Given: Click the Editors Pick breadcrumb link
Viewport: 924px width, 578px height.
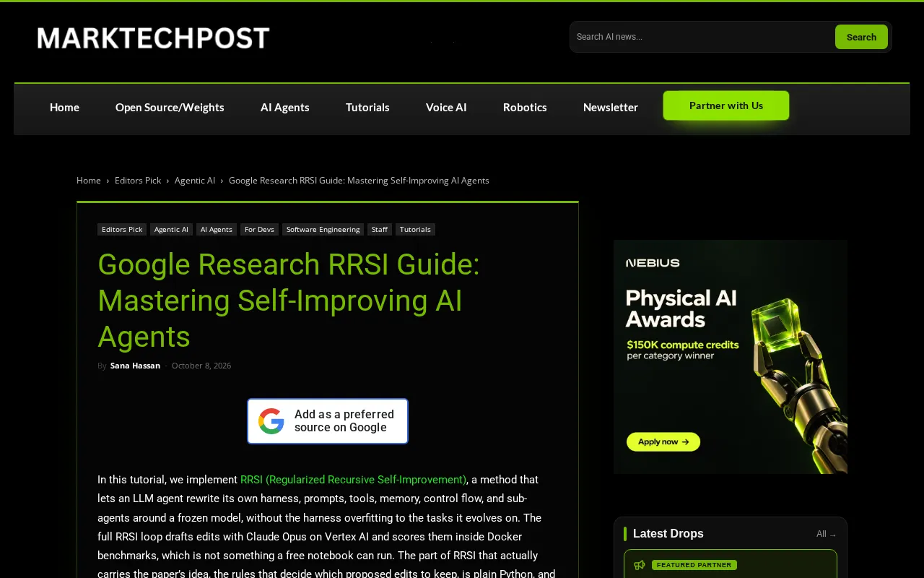Looking at the screenshot, I should (138, 181).
